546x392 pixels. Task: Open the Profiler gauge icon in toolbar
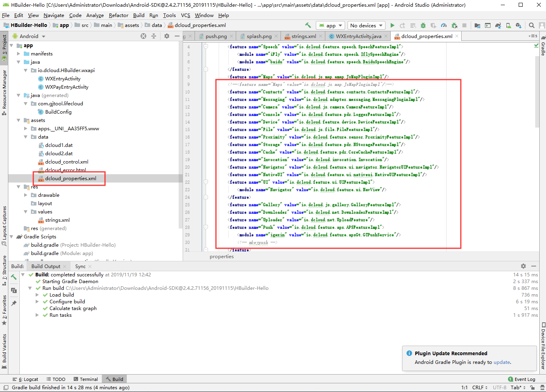(x=444, y=25)
